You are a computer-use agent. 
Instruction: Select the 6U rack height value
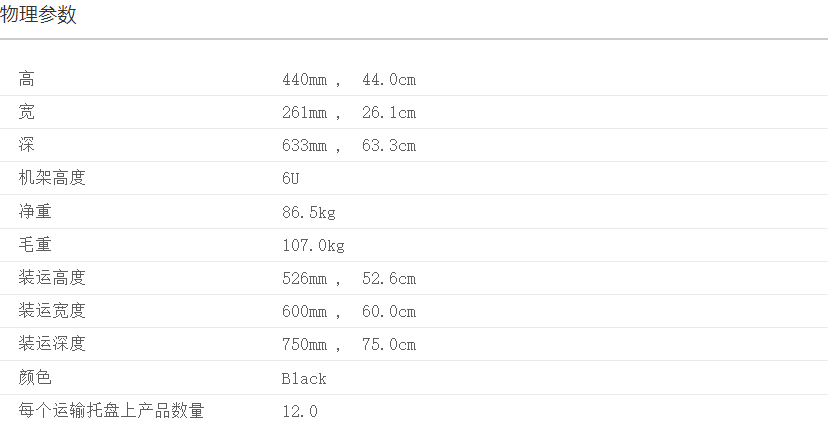[x=291, y=179]
